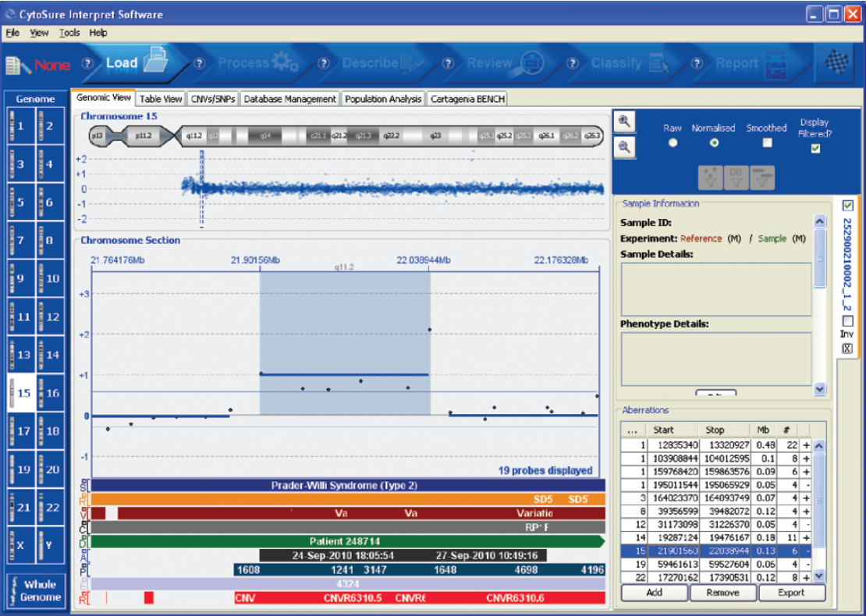Image resolution: width=866 pixels, height=616 pixels.
Task: Click the Process gears icon
Action: 285,62
